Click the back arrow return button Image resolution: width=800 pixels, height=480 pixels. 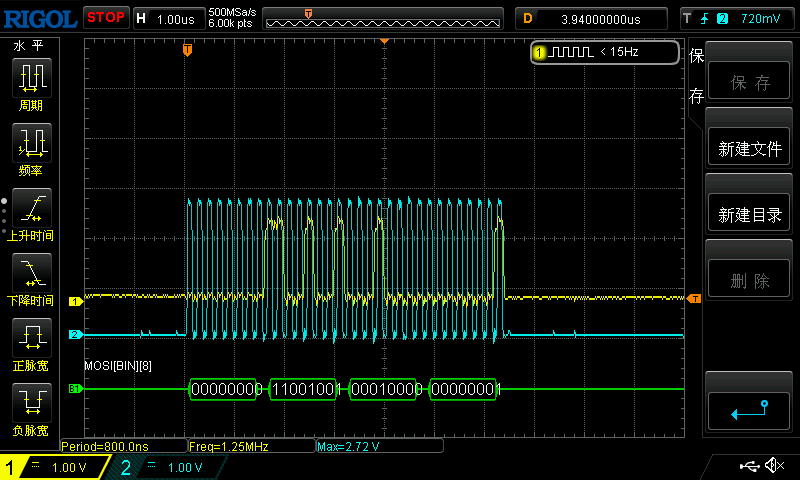click(749, 411)
